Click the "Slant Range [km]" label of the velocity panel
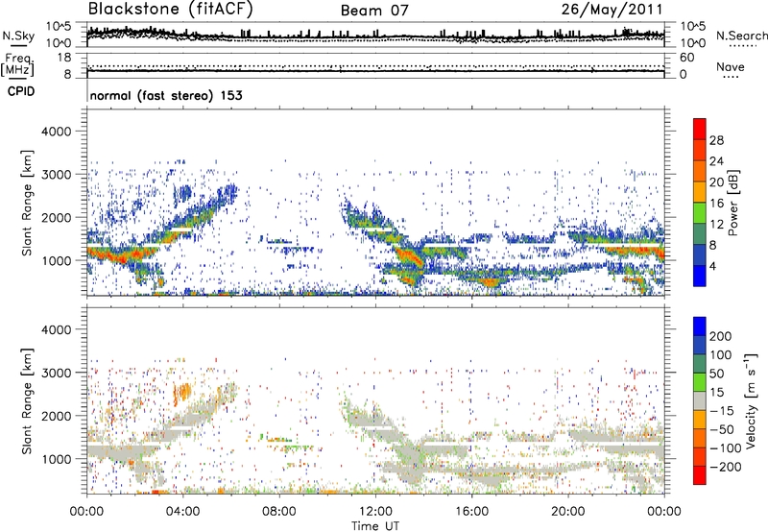Viewport: 768px width, 532px height. 27,400
